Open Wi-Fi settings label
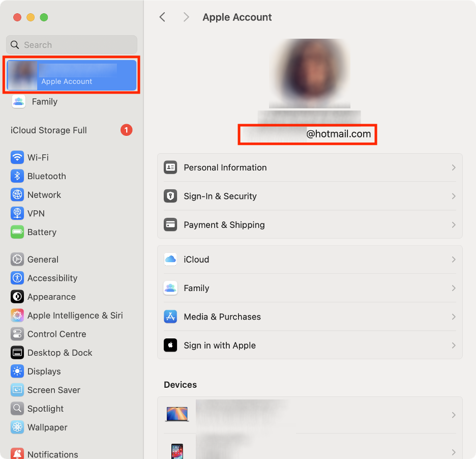476x459 pixels. point(38,157)
